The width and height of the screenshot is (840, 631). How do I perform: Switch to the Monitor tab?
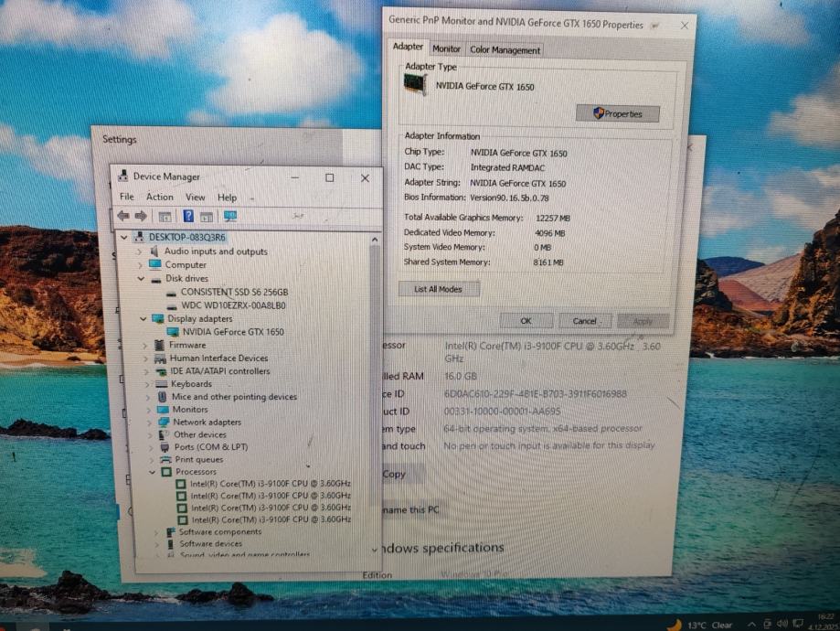[x=446, y=48]
